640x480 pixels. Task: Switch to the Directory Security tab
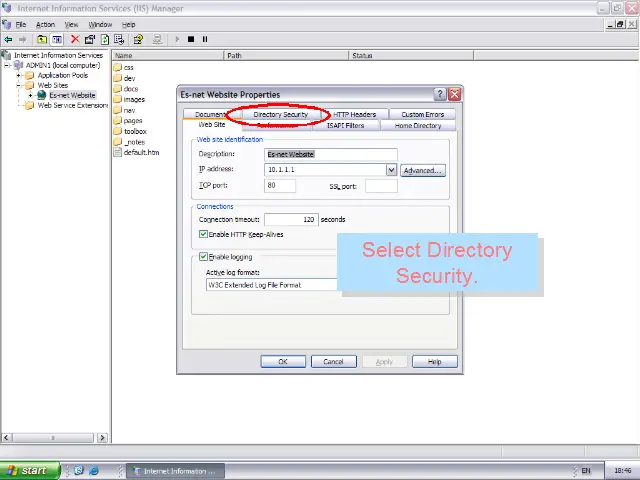pos(280,114)
